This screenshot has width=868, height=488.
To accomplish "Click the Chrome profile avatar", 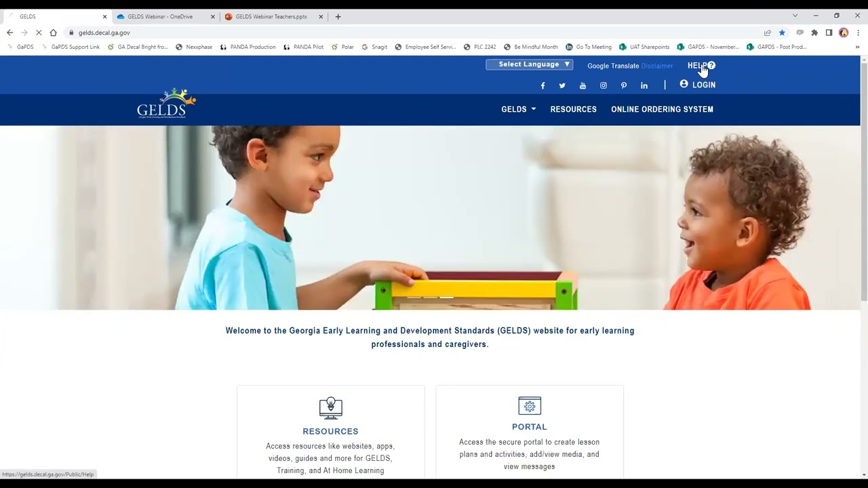I will (x=844, y=33).
